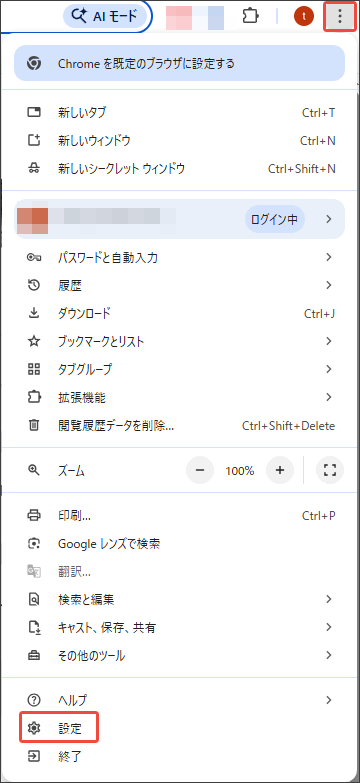The width and height of the screenshot is (360, 783).
Task: Expand the キャスト、保存、共有 submenu arrow
Action: click(329, 627)
